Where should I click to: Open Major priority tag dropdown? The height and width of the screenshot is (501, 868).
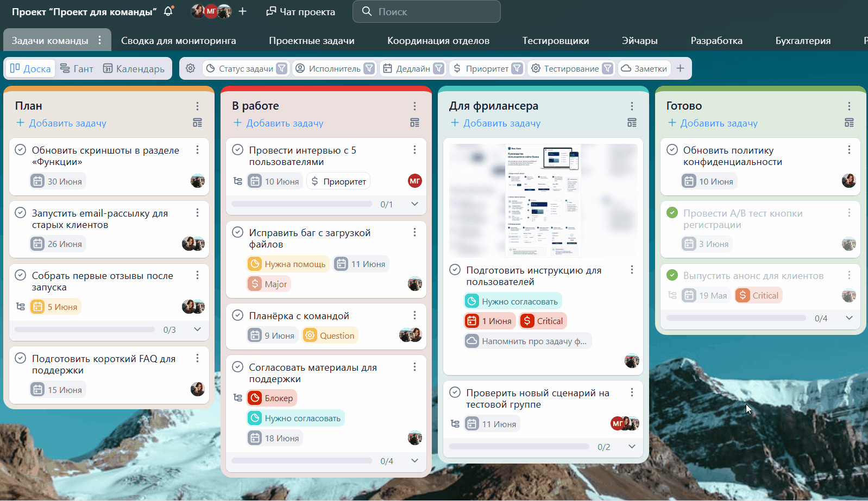coord(269,284)
